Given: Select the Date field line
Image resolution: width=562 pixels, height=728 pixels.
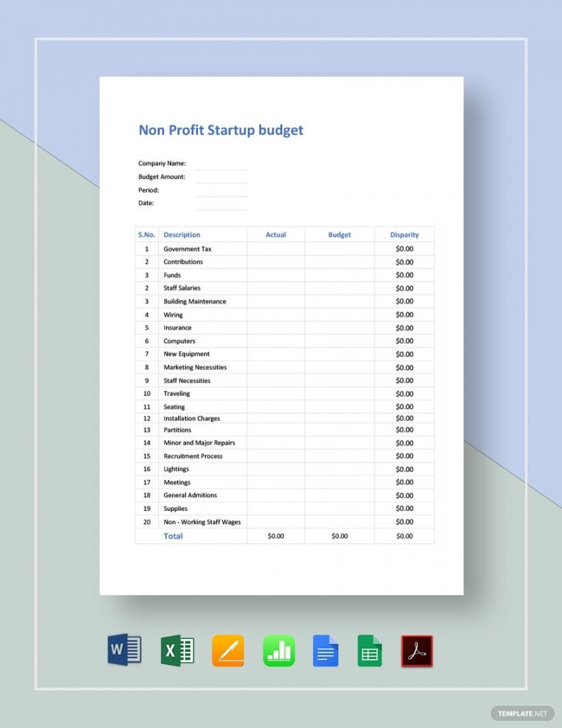Looking at the screenshot, I should click(x=221, y=204).
